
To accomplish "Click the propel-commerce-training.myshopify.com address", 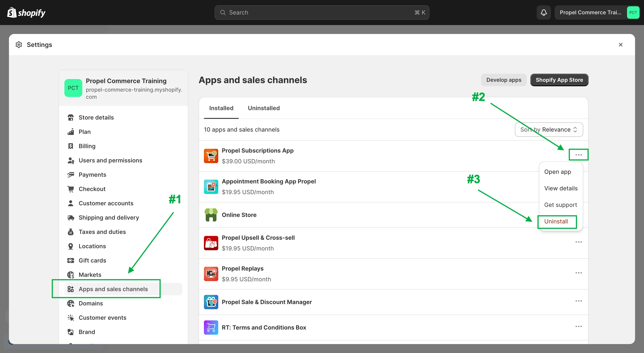I will tap(134, 93).
